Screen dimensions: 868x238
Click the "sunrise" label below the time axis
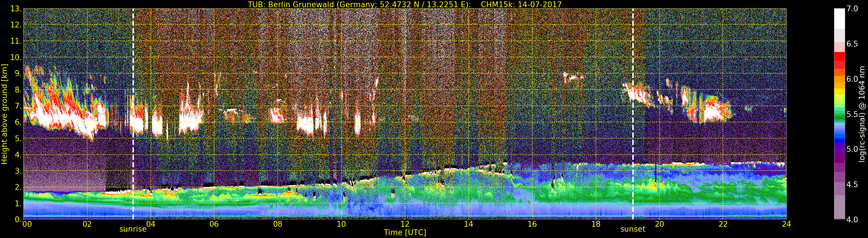[x=133, y=229]
